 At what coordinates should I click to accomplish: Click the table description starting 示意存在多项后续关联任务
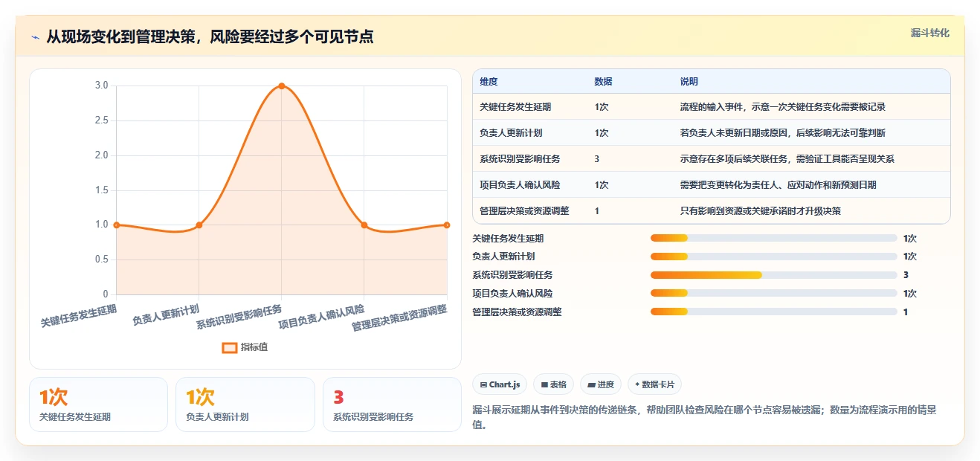point(787,159)
